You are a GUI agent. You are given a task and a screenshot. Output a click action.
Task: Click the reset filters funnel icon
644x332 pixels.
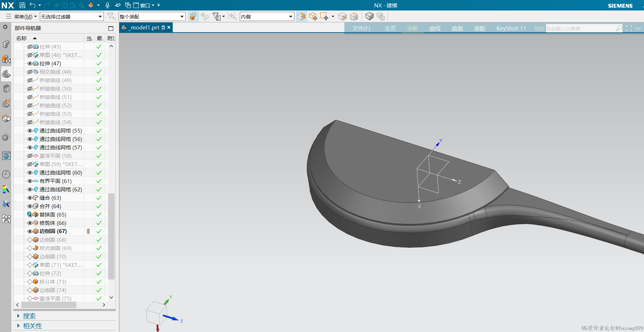point(111,16)
